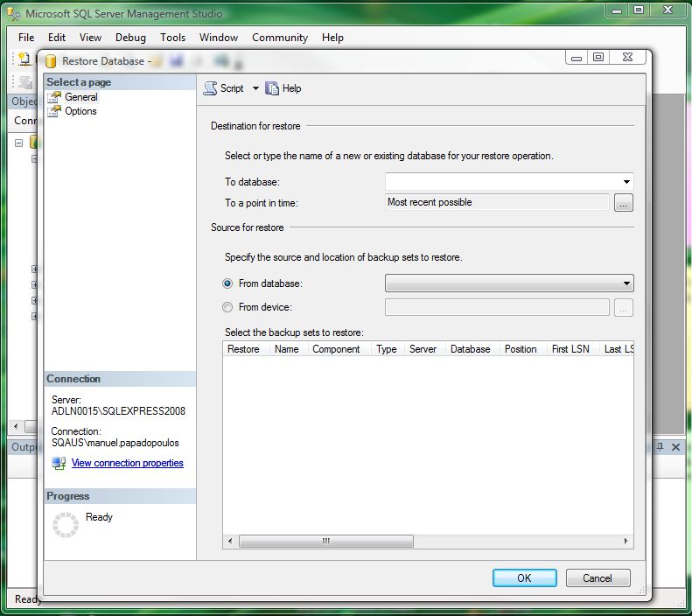Open the Help icon in dialog toolbar

(x=272, y=88)
